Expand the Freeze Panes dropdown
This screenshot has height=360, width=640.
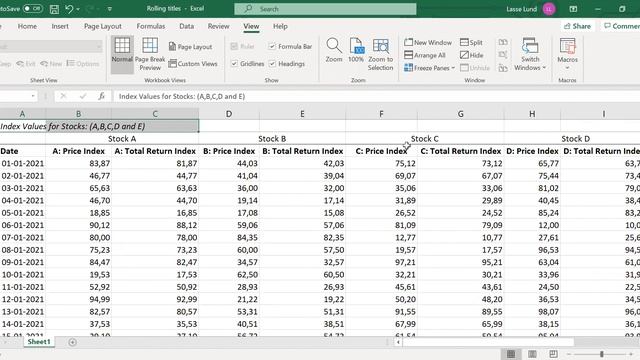[453, 68]
